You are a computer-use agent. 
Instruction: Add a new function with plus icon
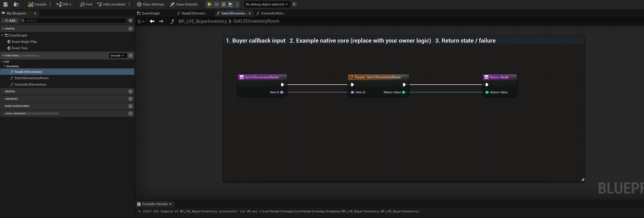click(x=130, y=56)
